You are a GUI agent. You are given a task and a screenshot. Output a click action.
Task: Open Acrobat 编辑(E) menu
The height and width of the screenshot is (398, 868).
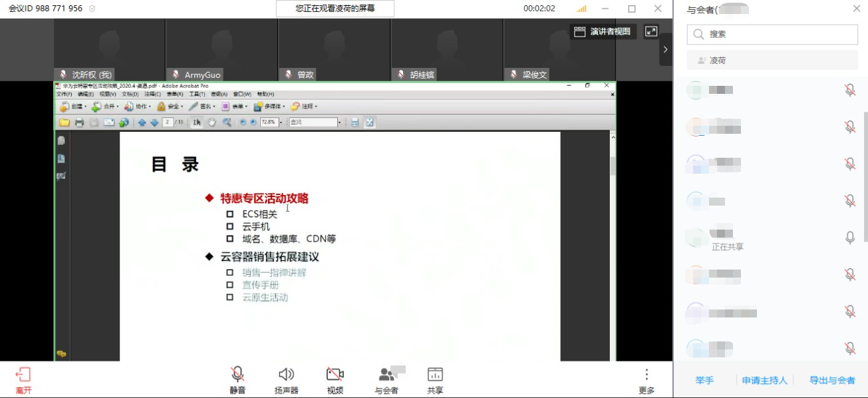click(86, 95)
